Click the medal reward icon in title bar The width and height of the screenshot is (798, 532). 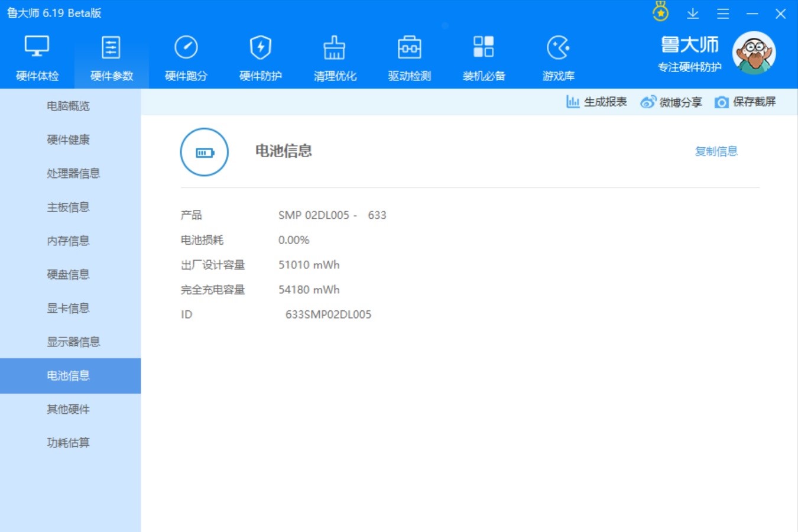[x=660, y=12]
